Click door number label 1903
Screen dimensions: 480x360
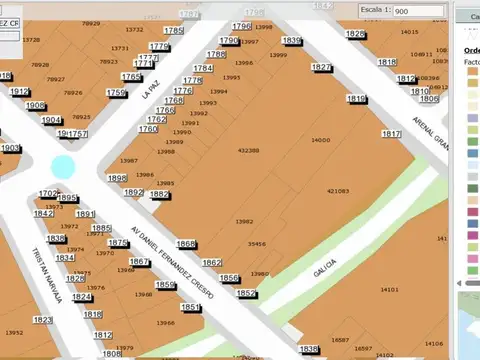tap(11, 148)
